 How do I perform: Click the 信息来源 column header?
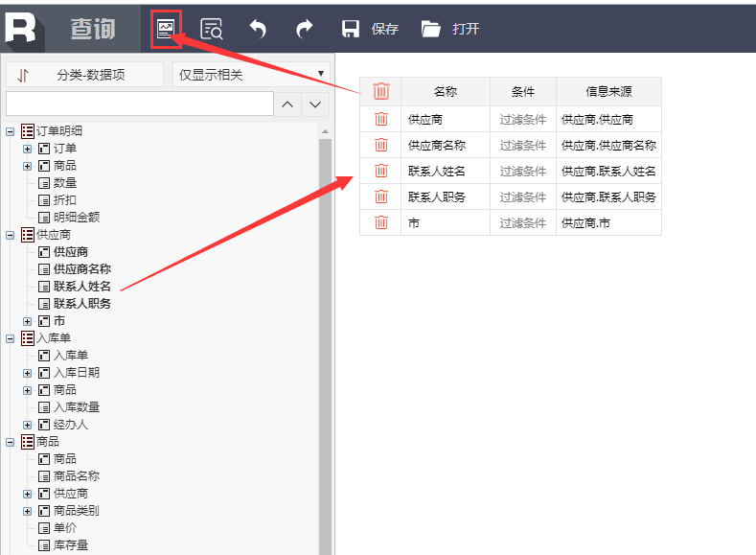pyautogui.click(x=609, y=92)
